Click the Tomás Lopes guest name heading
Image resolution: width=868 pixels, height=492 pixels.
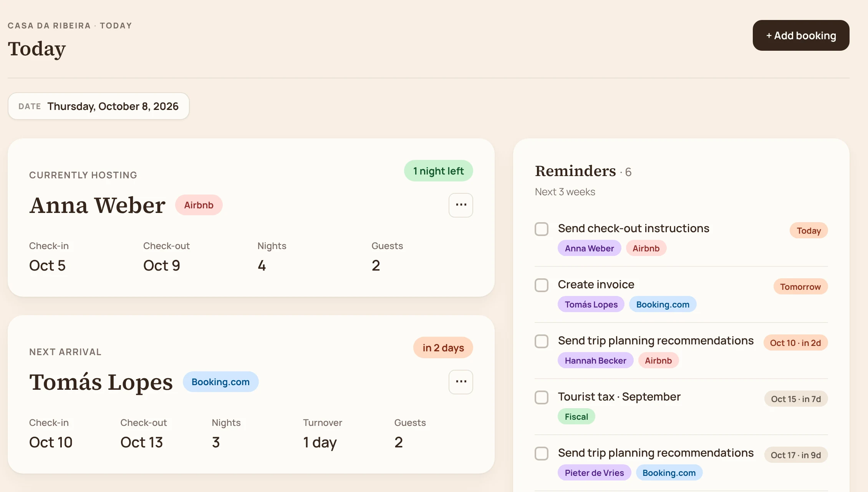[101, 382]
